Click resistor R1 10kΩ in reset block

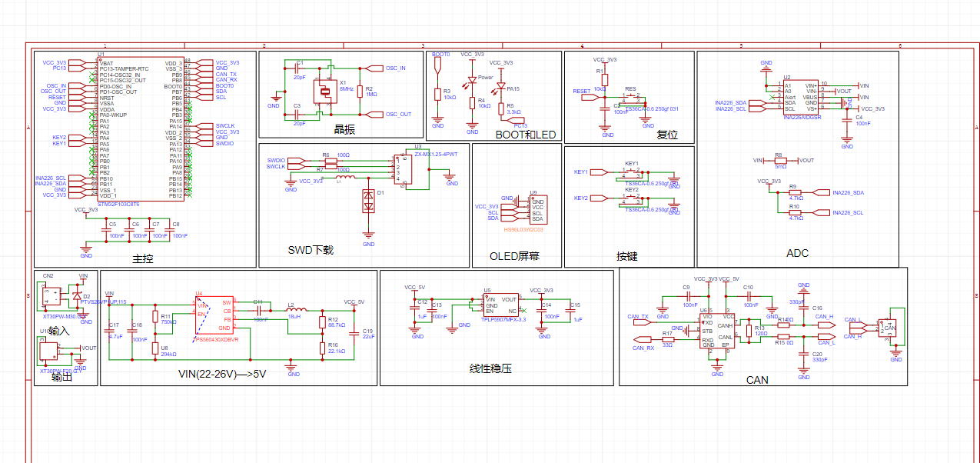click(605, 78)
